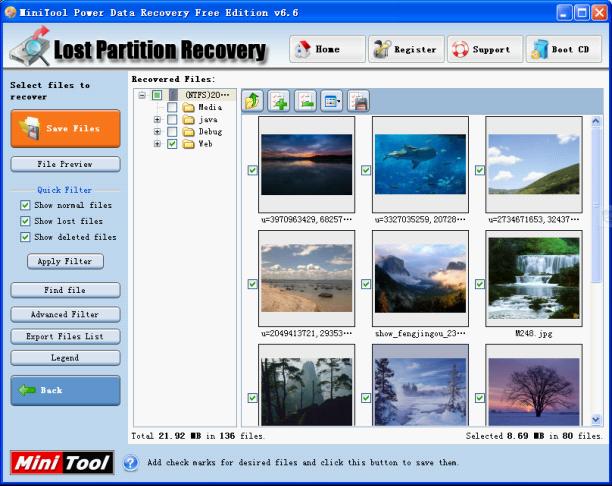Viewport: 612px width, 486px height.
Task: Expand the java folder node
Action: tap(157, 119)
